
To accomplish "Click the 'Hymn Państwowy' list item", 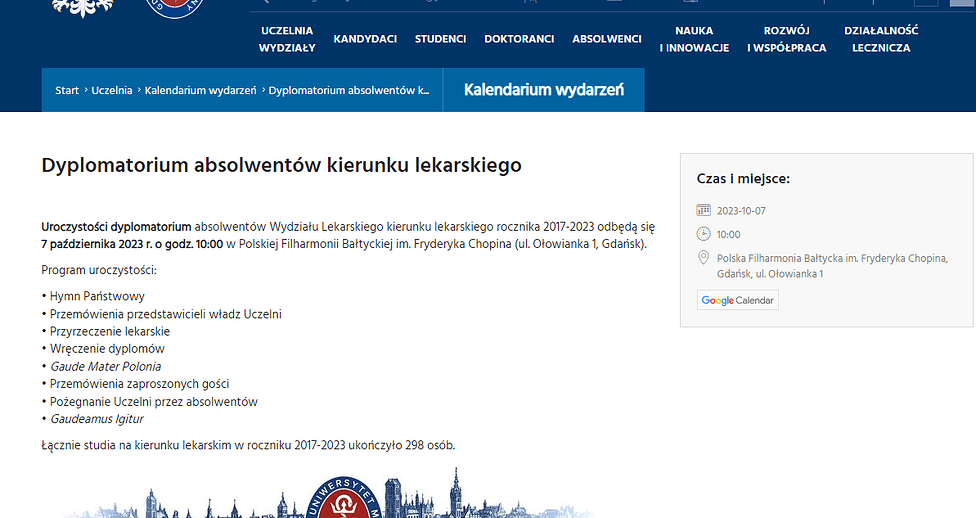I will 97,296.
